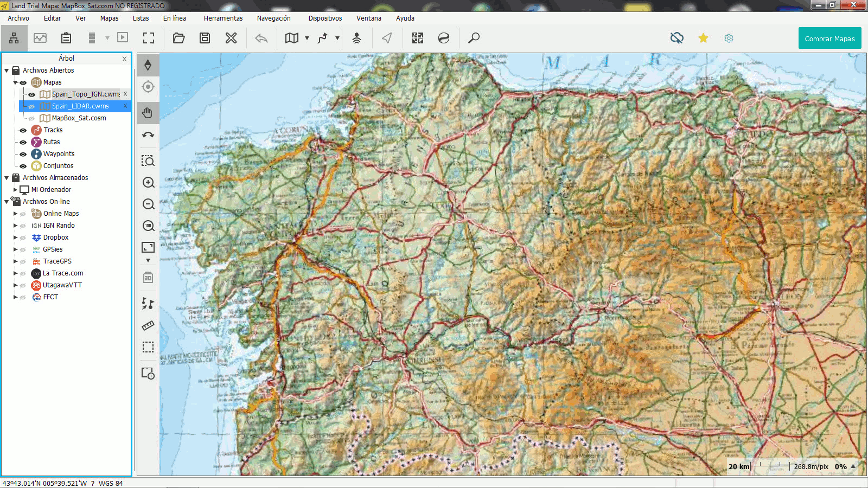Viewport: 868px width, 488px height.
Task: Activate fullscreen map view
Action: click(148, 38)
